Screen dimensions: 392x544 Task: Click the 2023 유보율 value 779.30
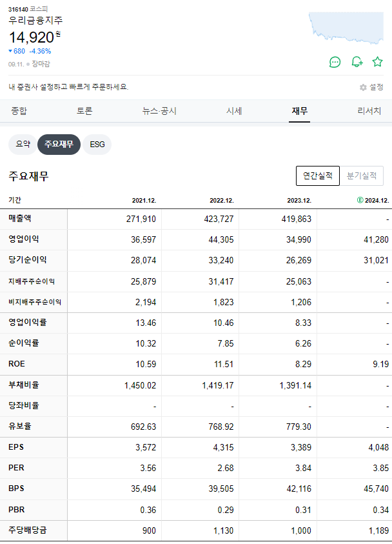tap(299, 427)
